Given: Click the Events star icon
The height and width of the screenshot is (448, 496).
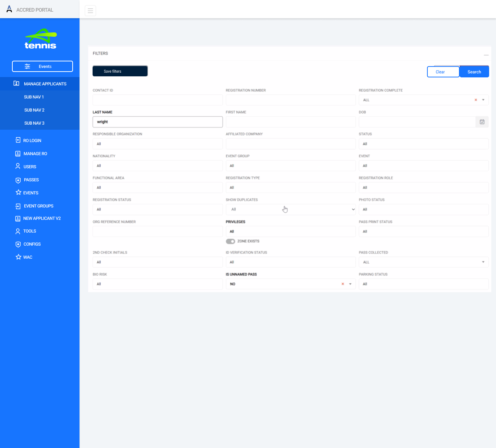Looking at the screenshot, I should [x=18, y=193].
